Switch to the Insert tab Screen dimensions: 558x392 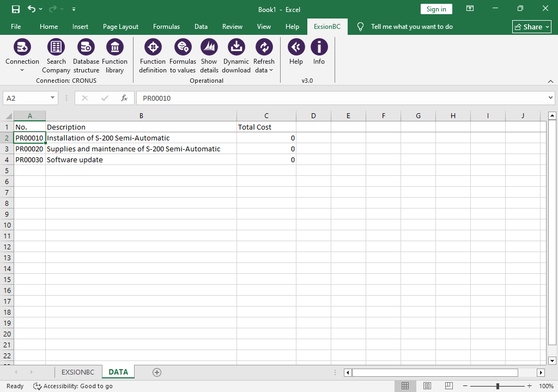click(80, 27)
